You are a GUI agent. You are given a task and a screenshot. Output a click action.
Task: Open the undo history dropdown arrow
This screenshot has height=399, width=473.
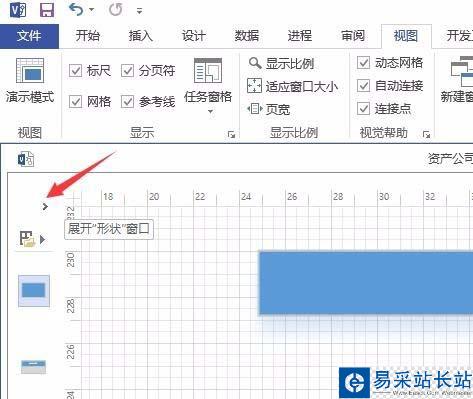point(91,10)
